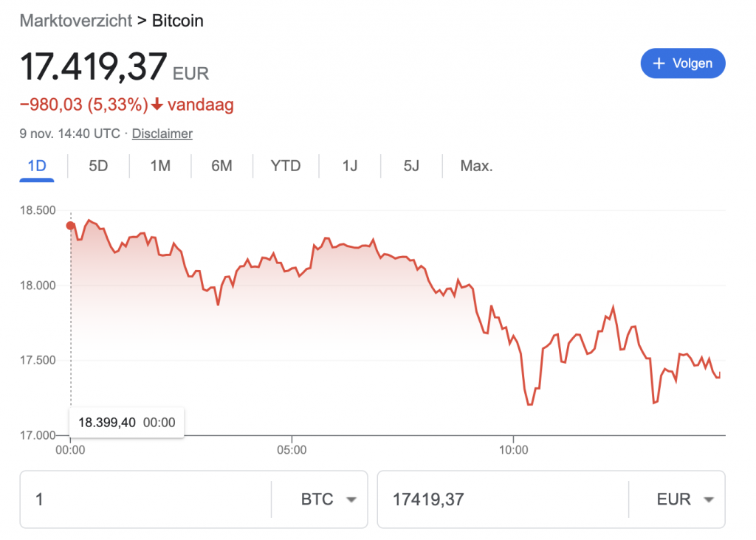Select the YTD chart period
The width and height of the screenshot is (756, 540).
286,166
